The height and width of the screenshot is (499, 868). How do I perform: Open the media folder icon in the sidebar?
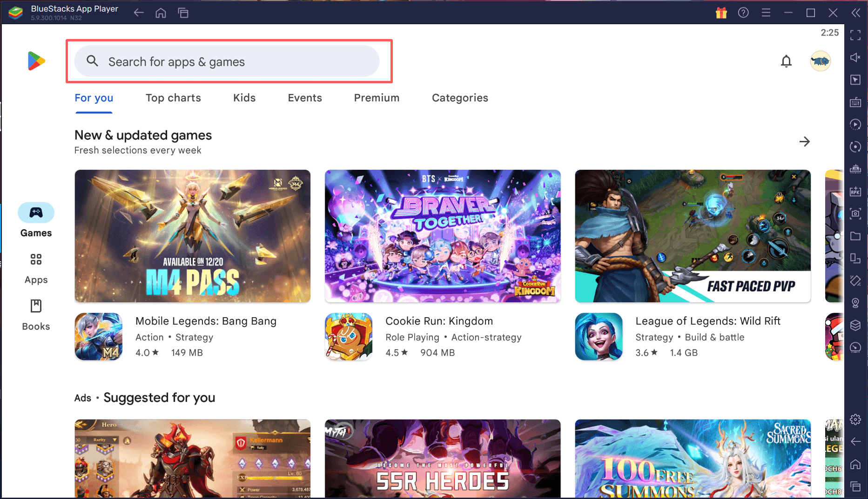click(x=855, y=236)
